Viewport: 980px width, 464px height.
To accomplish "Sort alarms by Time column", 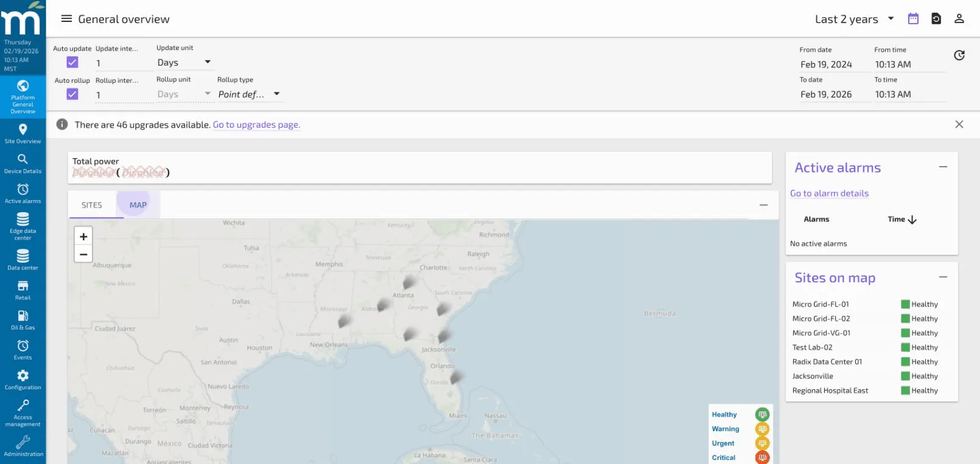I will click(902, 219).
